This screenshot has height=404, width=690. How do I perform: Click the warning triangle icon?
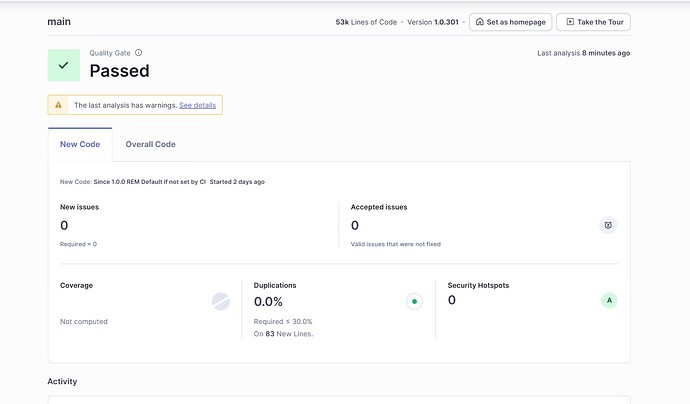pos(59,105)
